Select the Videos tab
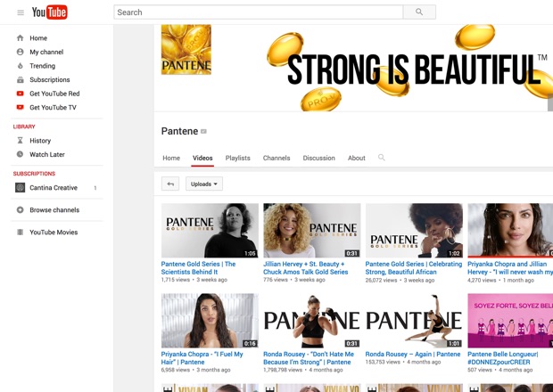The width and height of the screenshot is (553, 392). tap(202, 159)
